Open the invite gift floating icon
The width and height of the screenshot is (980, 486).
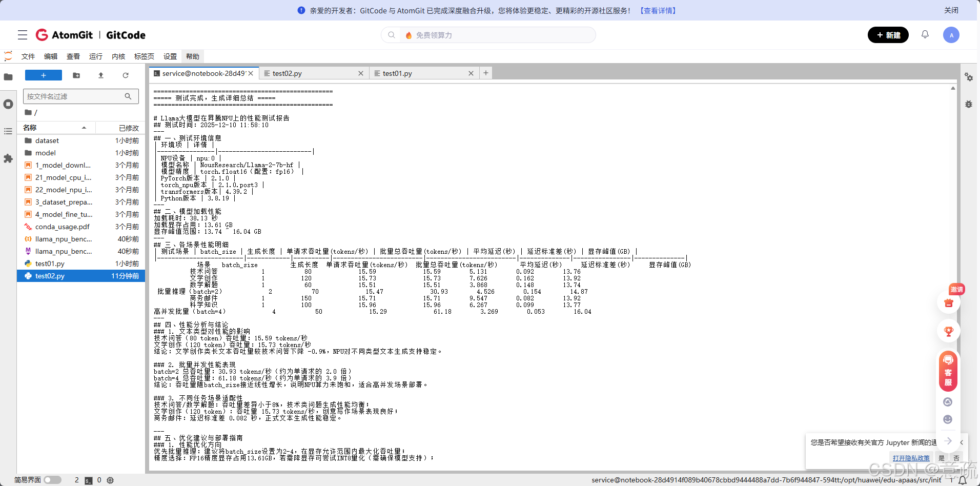coord(949,302)
